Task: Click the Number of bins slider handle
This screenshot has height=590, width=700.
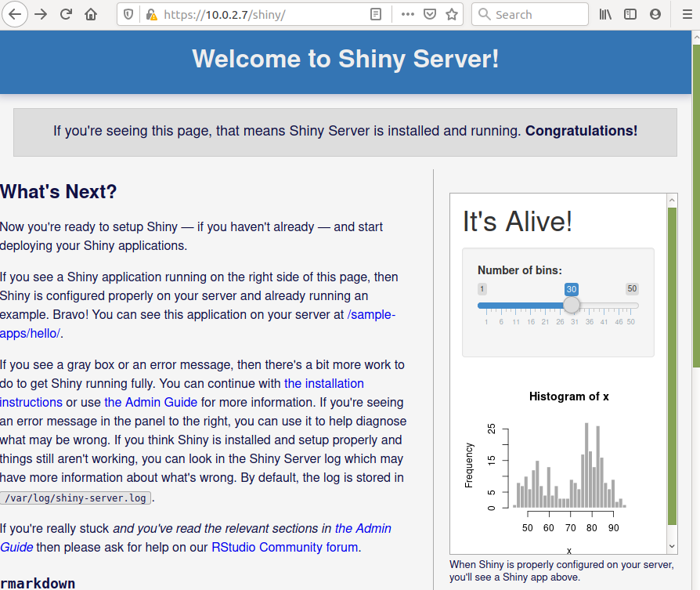Action: pyautogui.click(x=572, y=306)
